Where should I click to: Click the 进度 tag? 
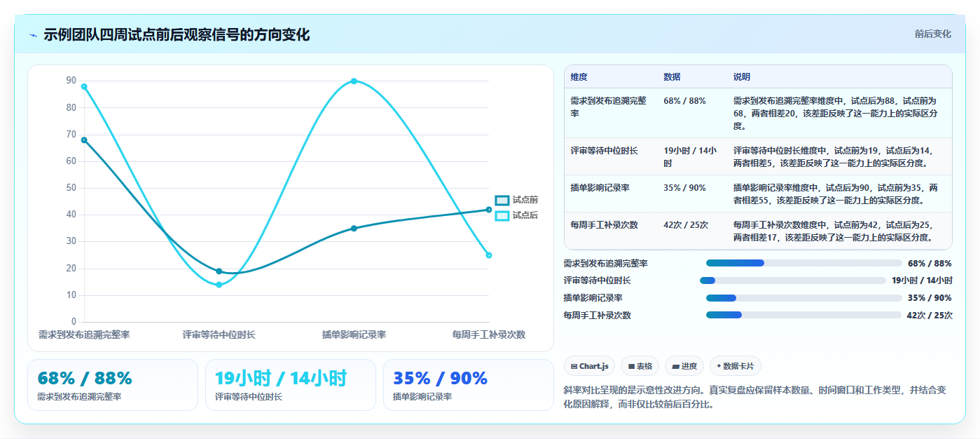[684, 366]
